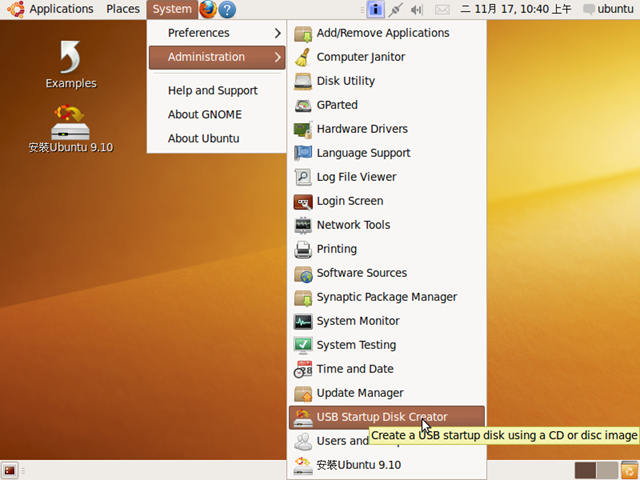Open GParted from Administration menu
The height and width of the screenshot is (480, 640).
pos(387,105)
